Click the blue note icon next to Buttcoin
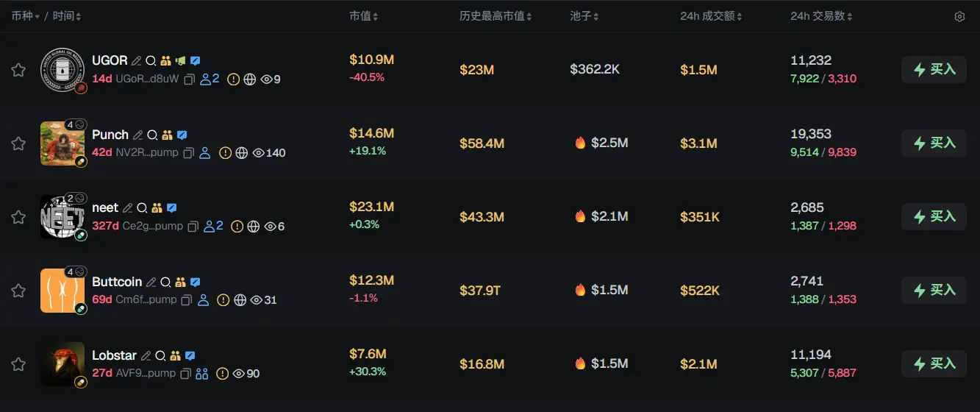Image resolution: width=980 pixels, height=412 pixels. pos(196,283)
